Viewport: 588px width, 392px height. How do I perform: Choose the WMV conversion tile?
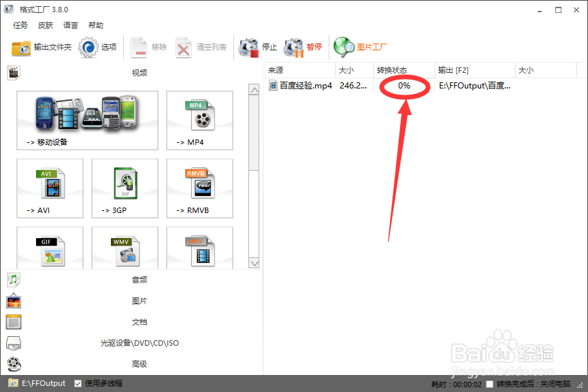click(x=125, y=248)
